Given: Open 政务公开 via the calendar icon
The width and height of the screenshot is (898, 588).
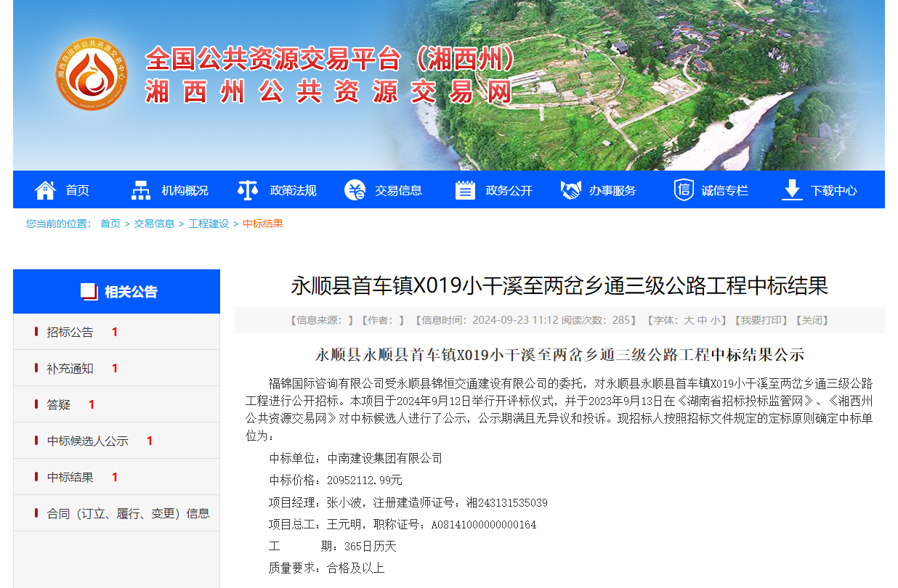Looking at the screenshot, I should [464, 189].
